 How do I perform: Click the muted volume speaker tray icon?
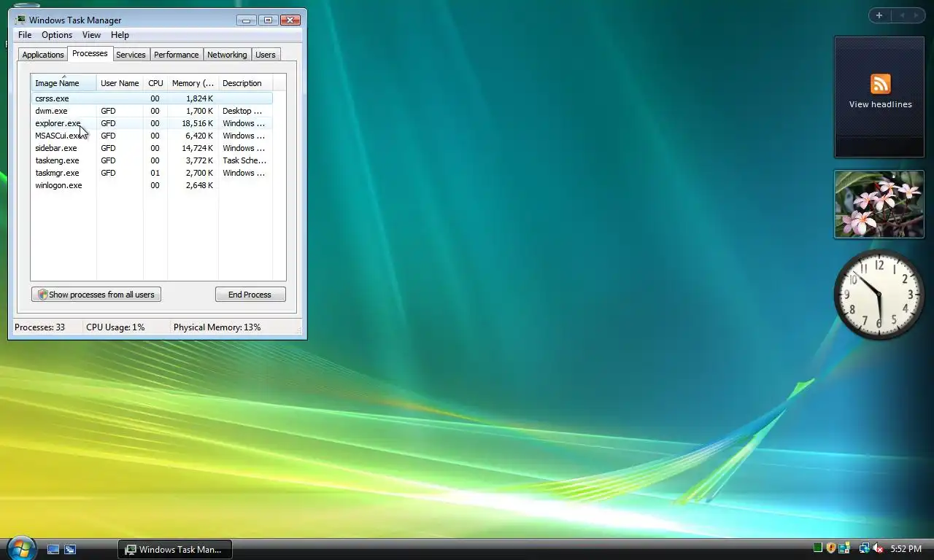tap(878, 548)
